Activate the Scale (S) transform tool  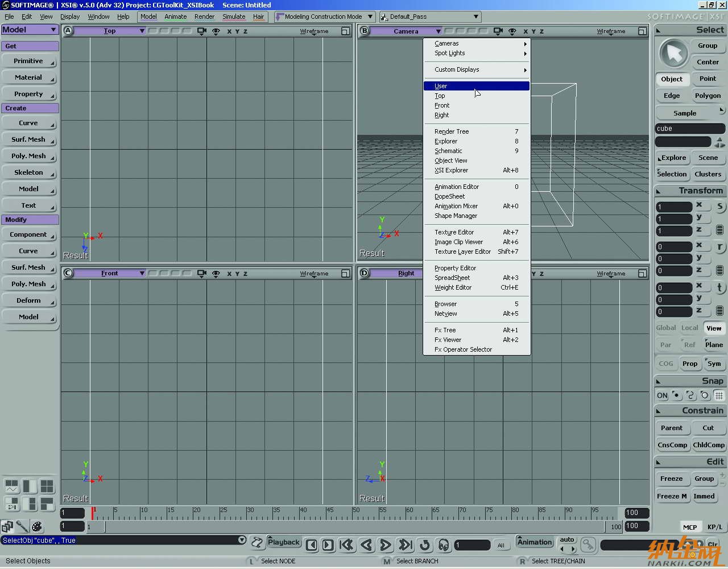720,207
